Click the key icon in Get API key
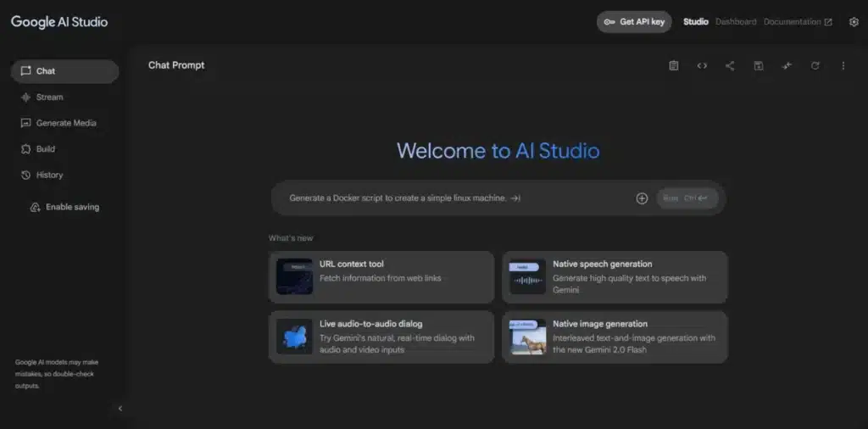The width and height of the screenshot is (868, 429). [x=609, y=22]
